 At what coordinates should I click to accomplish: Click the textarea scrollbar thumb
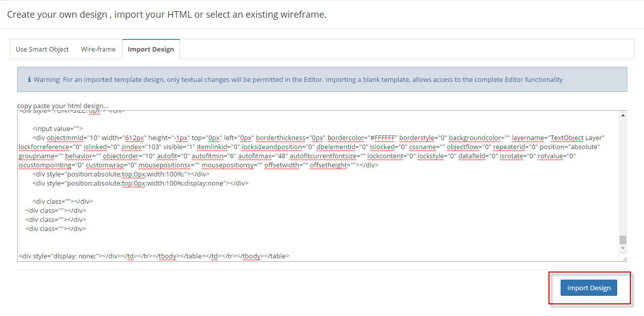tap(623, 240)
